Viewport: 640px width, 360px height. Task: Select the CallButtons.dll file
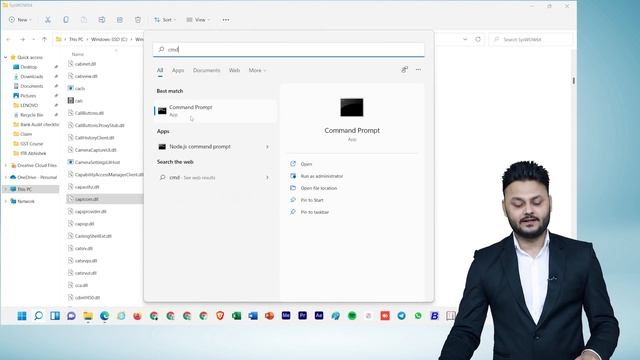[x=89, y=113]
